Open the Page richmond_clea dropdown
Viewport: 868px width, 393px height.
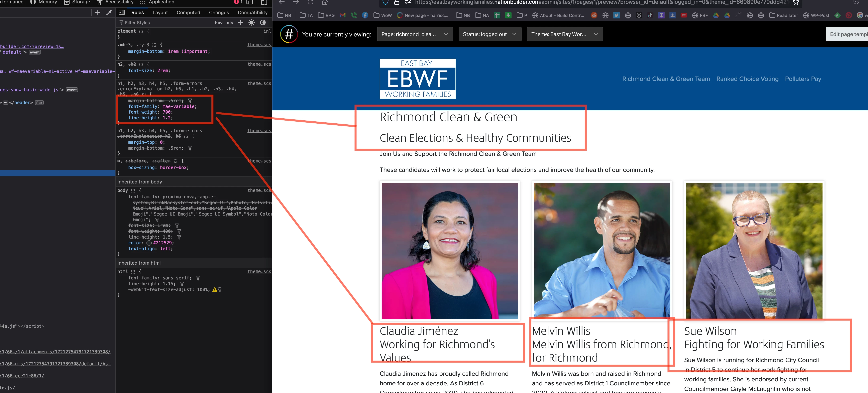(x=414, y=34)
